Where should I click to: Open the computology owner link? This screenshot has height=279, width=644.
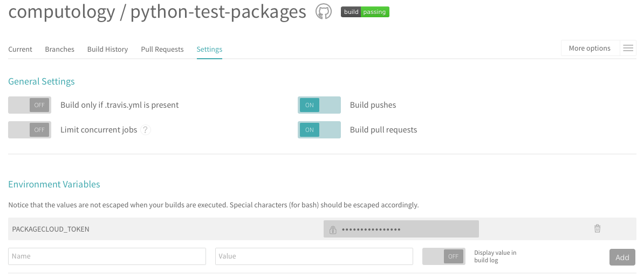(61, 12)
